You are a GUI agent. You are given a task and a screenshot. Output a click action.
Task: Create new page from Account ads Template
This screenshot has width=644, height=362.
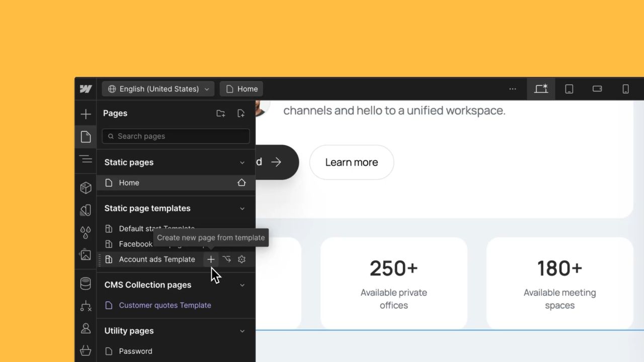tap(211, 259)
